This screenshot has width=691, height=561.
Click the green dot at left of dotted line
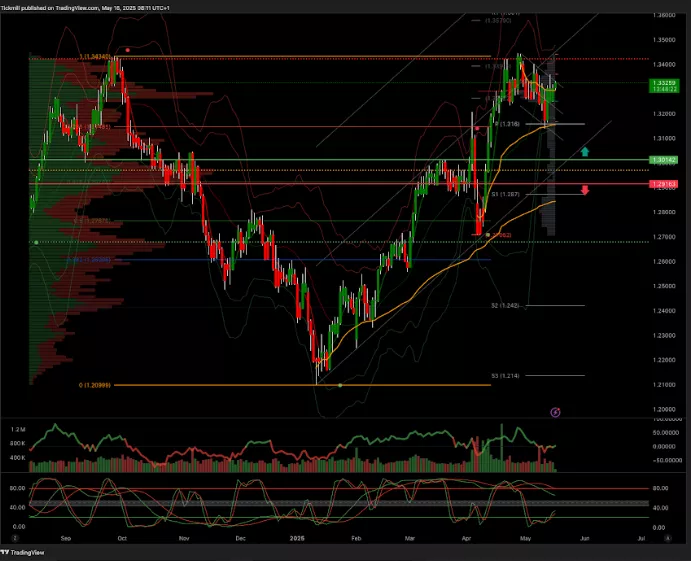36,242
